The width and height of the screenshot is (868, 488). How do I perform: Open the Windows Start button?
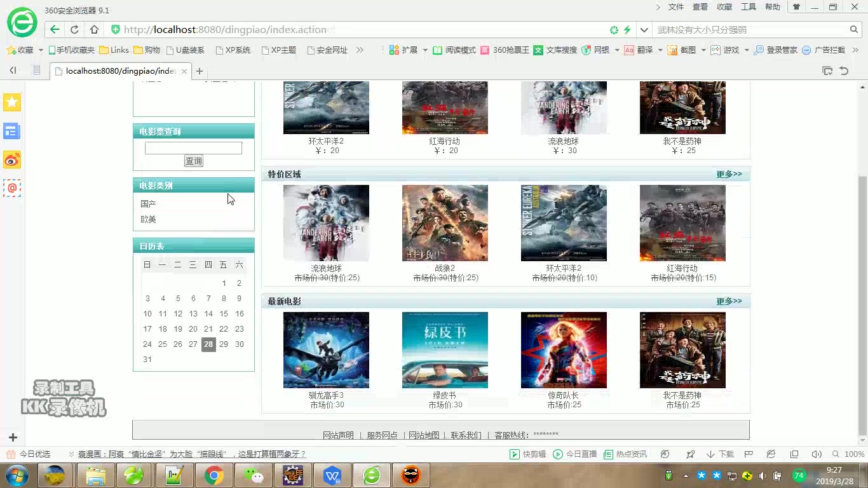[17, 475]
